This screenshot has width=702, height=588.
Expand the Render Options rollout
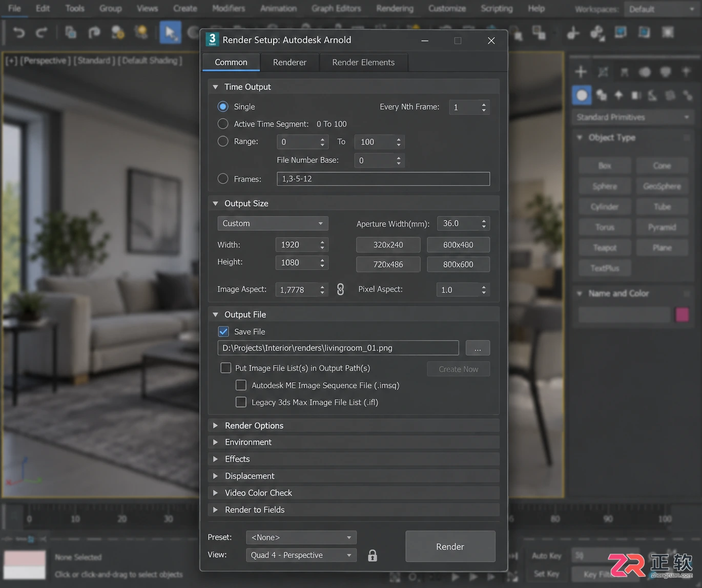click(354, 426)
